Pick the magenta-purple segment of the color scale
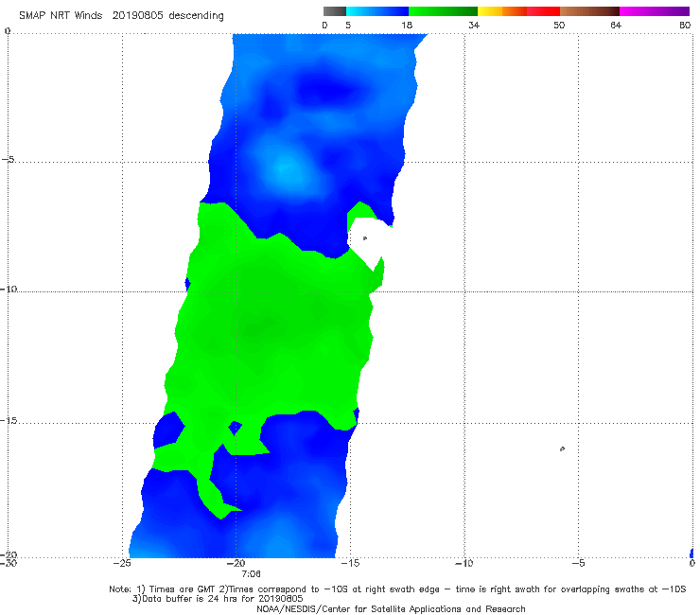Viewport: 700px width, 615px height. [655, 11]
